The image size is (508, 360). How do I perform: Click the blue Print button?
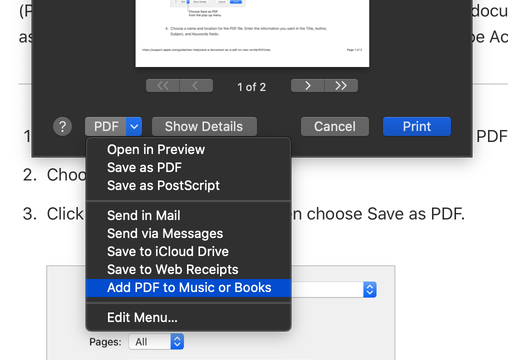(417, 127)
